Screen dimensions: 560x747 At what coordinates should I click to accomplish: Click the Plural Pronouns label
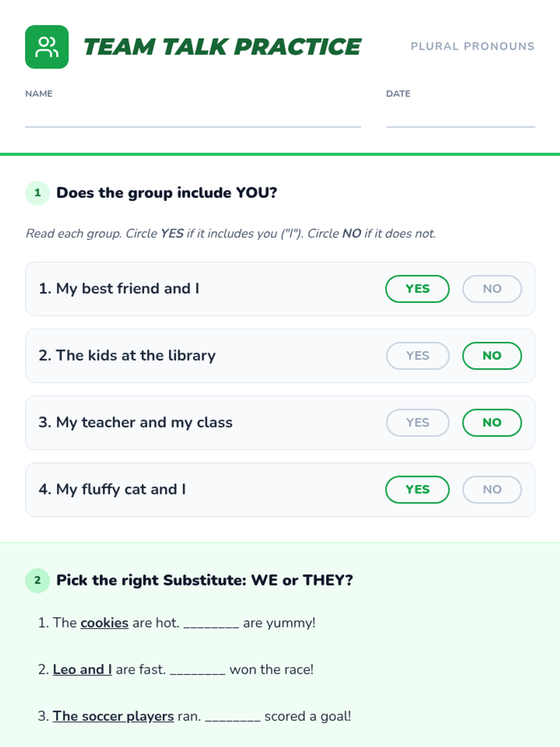coord(472,46)
